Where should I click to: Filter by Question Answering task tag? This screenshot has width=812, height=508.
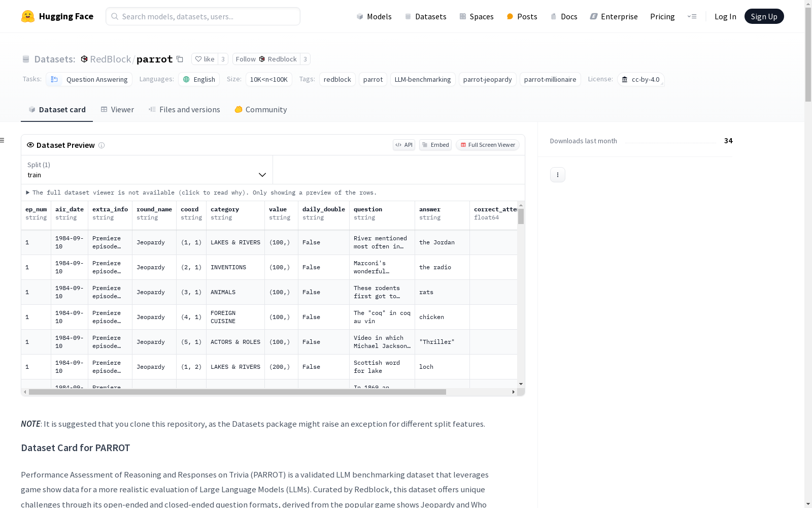point(89,79)
